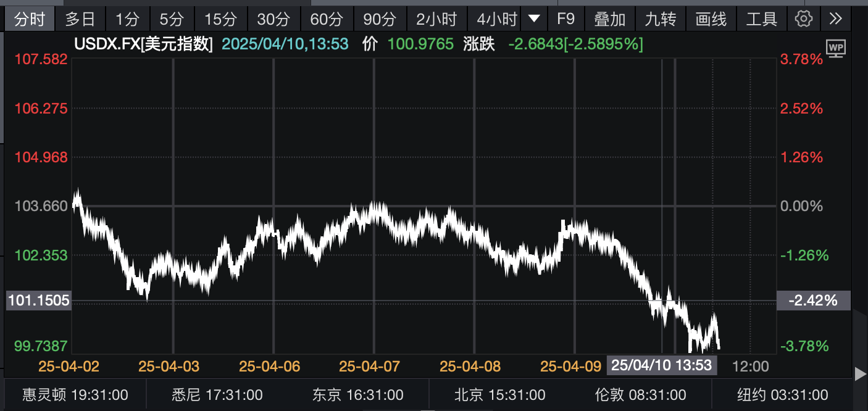Expand more tools with double chevron
The height and width of the screenshot is (411, 868).
click(x=835, y=19)
